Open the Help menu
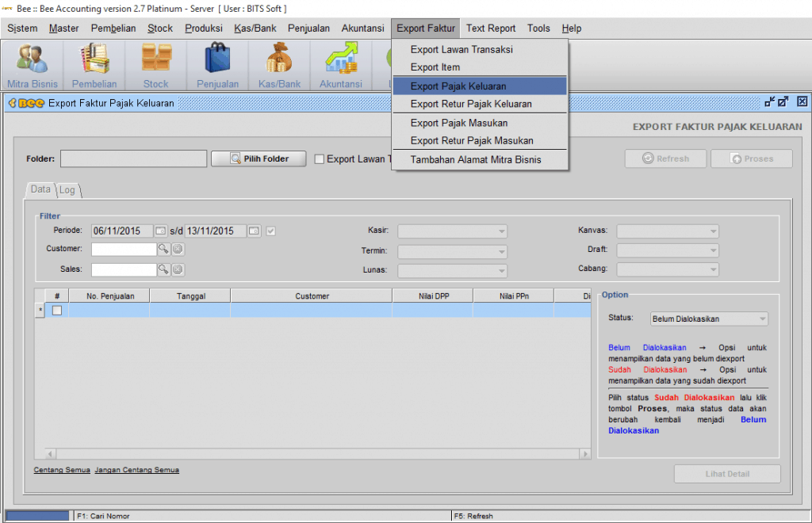This screenshot has width=812, height=523. (571, 29)
